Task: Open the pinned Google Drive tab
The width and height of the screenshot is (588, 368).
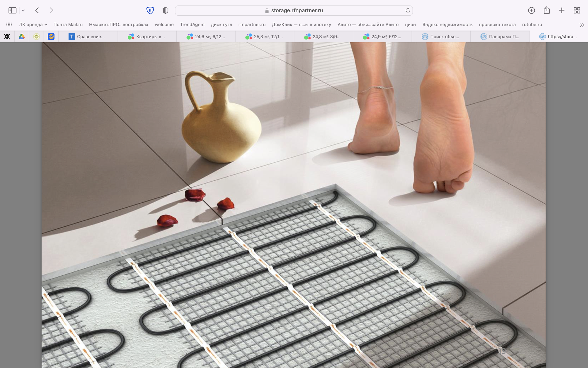Action: click(22, 36)
